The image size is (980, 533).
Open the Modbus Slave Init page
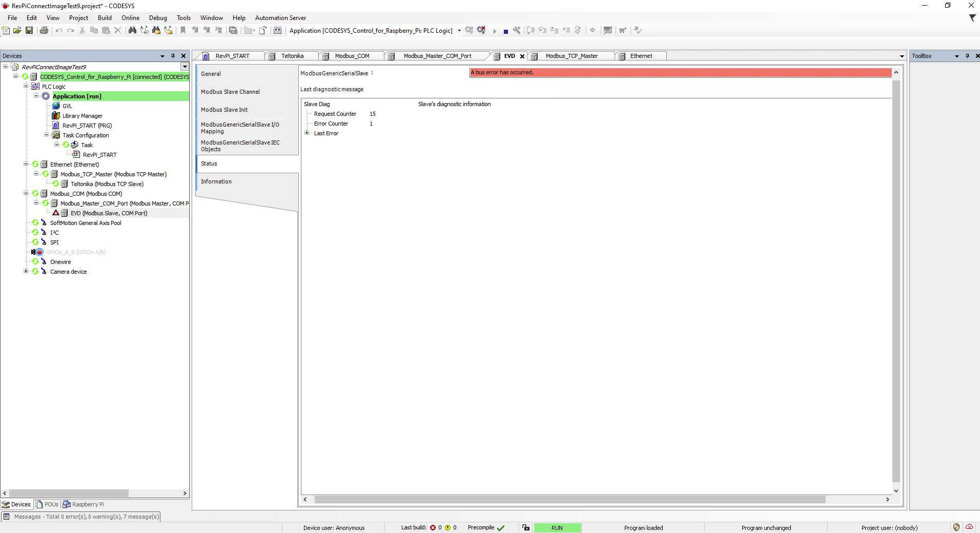[224, 110]
